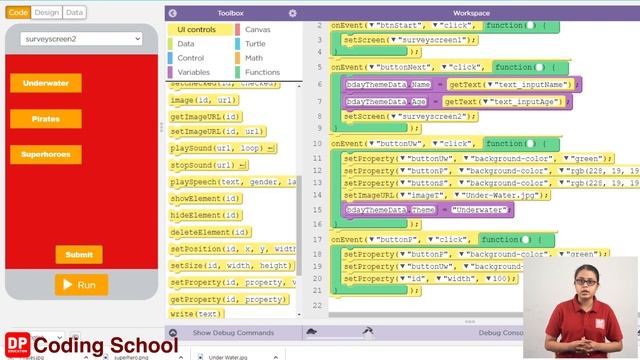Pick the getProperty(id, property) block
Viewport: 640px width, 360px height.
[229, 300]
